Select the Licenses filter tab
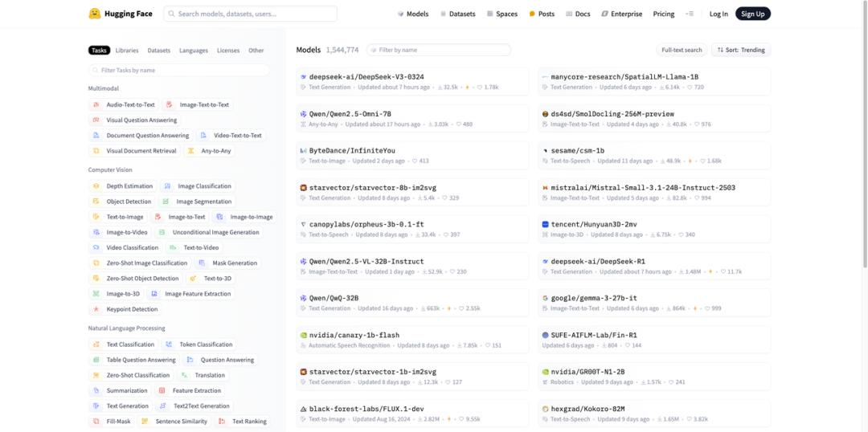The width and height of the screenshot is (868, 432). tap(228, 51)
